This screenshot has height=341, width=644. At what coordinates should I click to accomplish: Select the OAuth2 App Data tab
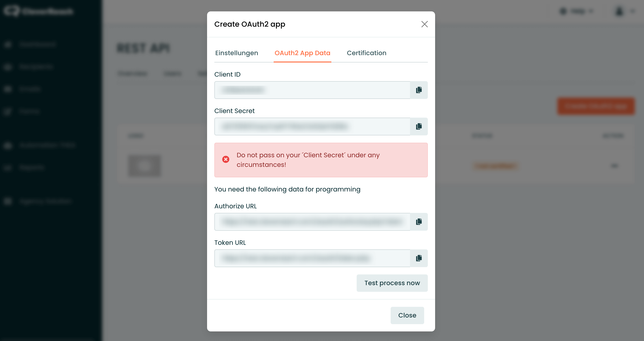click(x=302, y=53)
